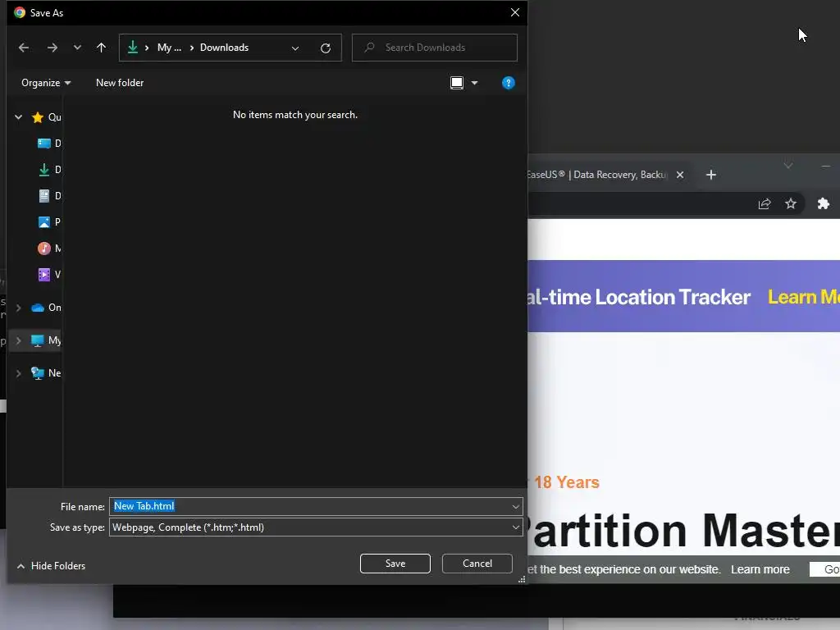
Task: Open more view options dropdown
Action: pyautogui.click(x=475, y=83)
